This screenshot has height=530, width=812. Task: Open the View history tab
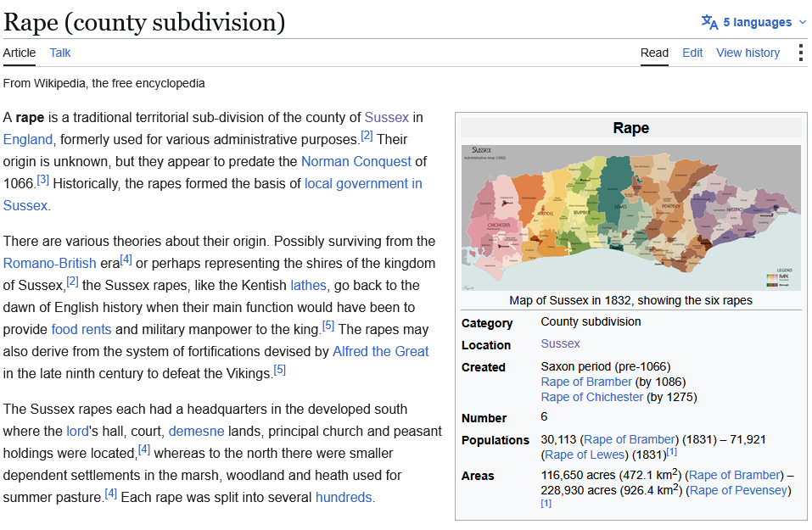click(x=748, y=53)
